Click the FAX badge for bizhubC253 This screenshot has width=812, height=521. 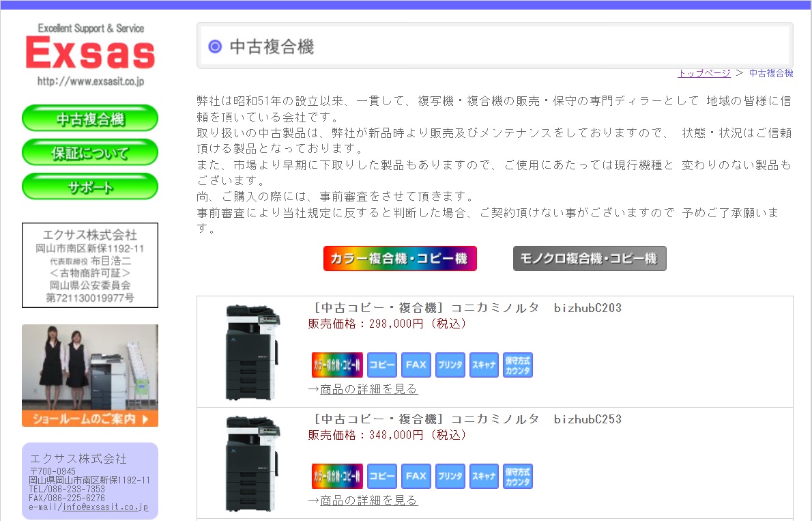[416, 477]
